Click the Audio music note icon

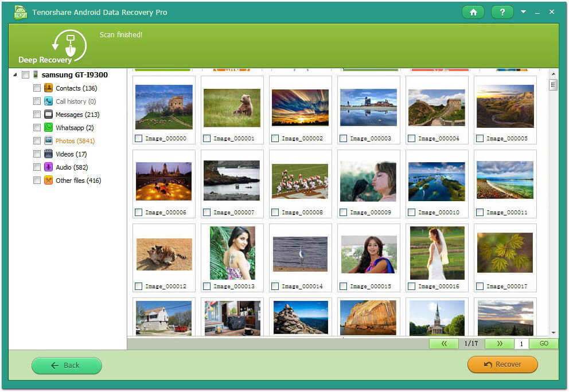tap(48, 167)
